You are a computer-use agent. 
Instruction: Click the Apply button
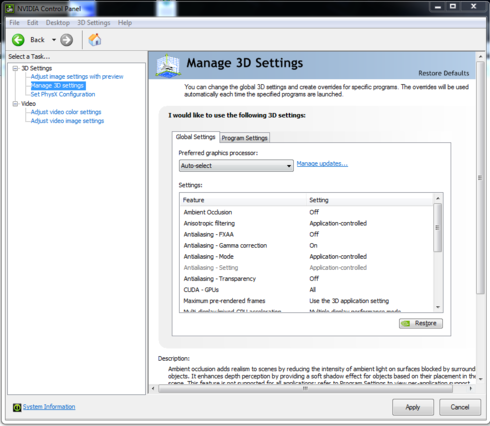(413, 407)
